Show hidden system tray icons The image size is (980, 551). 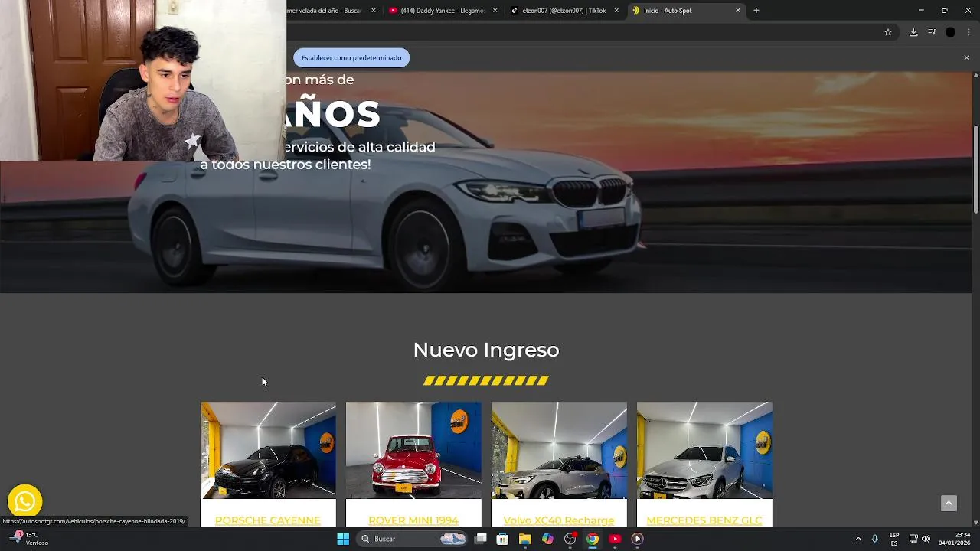pyautogui.click(x=857, y=539)
